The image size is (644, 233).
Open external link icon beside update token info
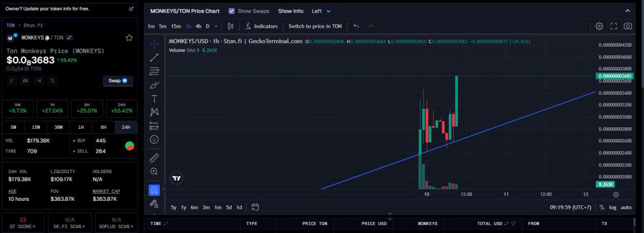click(131, 9)
